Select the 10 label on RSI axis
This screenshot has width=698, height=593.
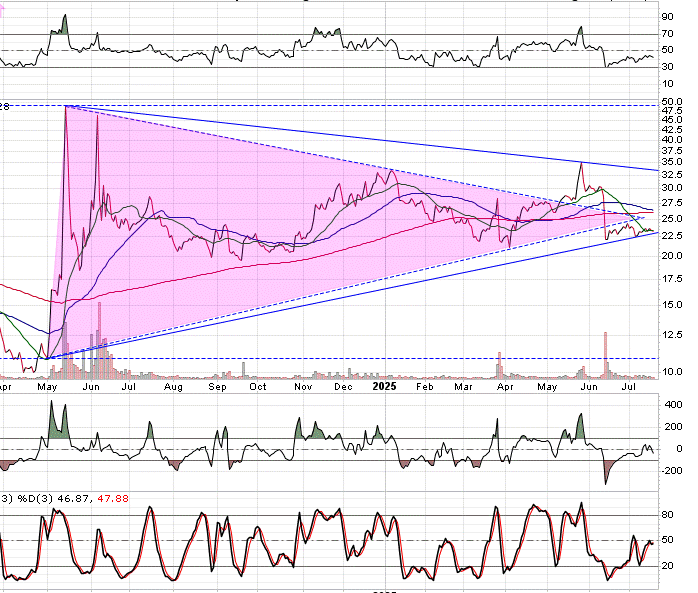click(x=667, y=84)
